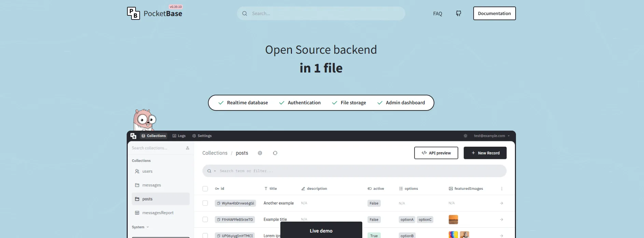Open the FAQ link
The width and height of the screenshot is (644, 238).
(437, 14)
